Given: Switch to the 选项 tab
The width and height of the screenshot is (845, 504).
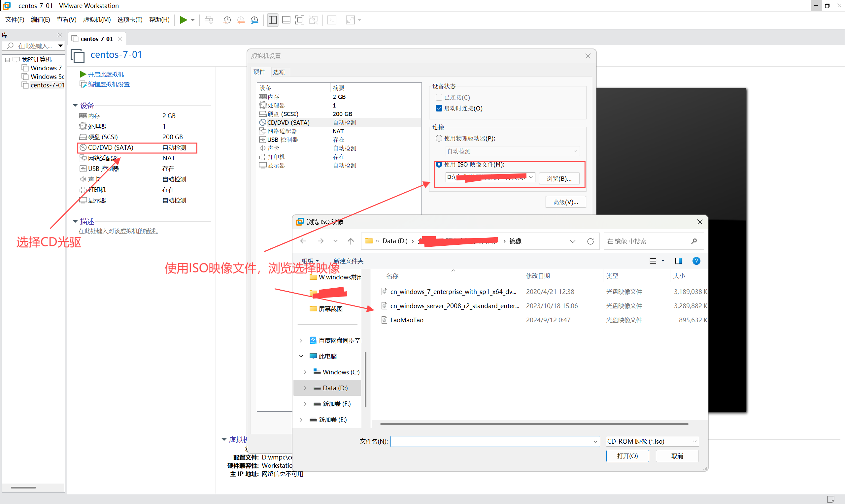Looking at the screenshot, I should [x=279, y=72].
